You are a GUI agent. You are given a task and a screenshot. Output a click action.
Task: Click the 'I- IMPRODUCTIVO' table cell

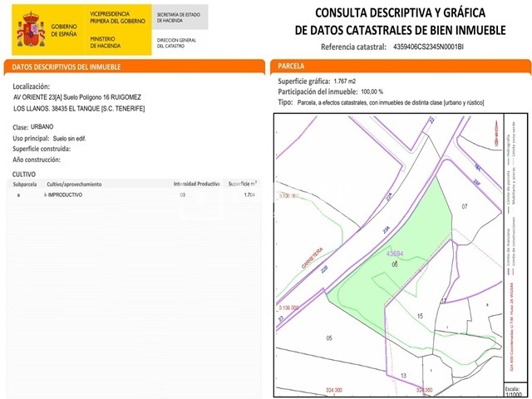[63, 195]
